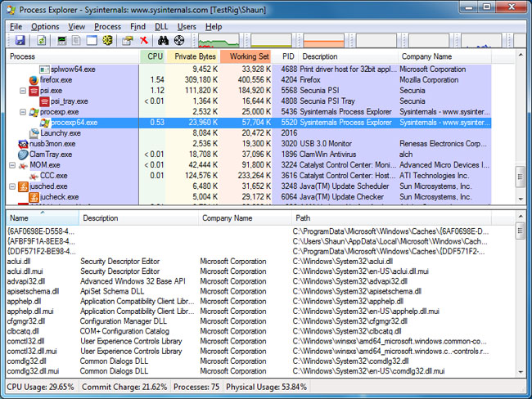532x399 pixels.
Task: Click the icon beside CCC.exe
Action: (34, 176)
